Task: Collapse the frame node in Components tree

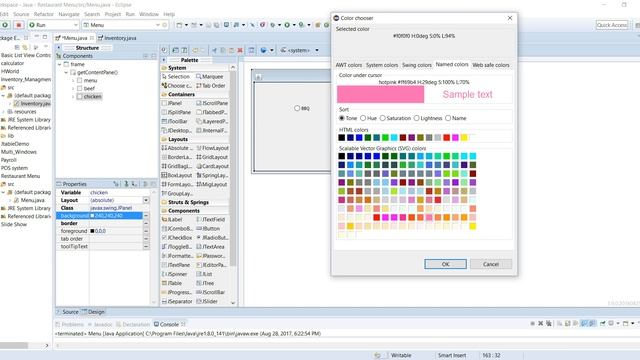Action: tap(60, 64)
